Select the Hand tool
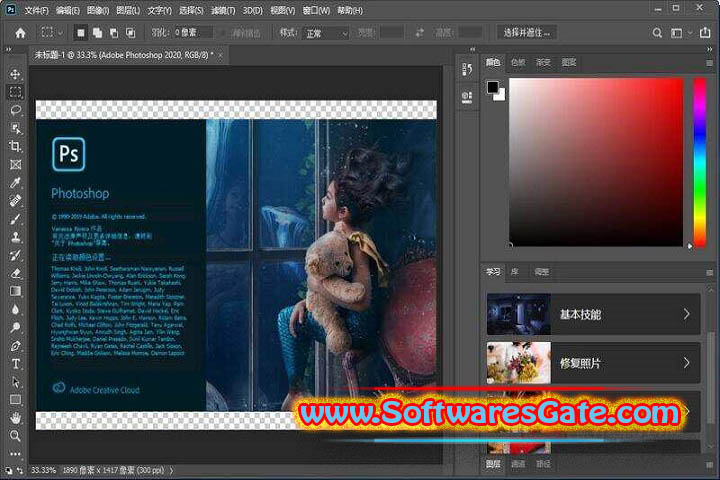Screen dimensions: 720x480 (x=15, y=418)
